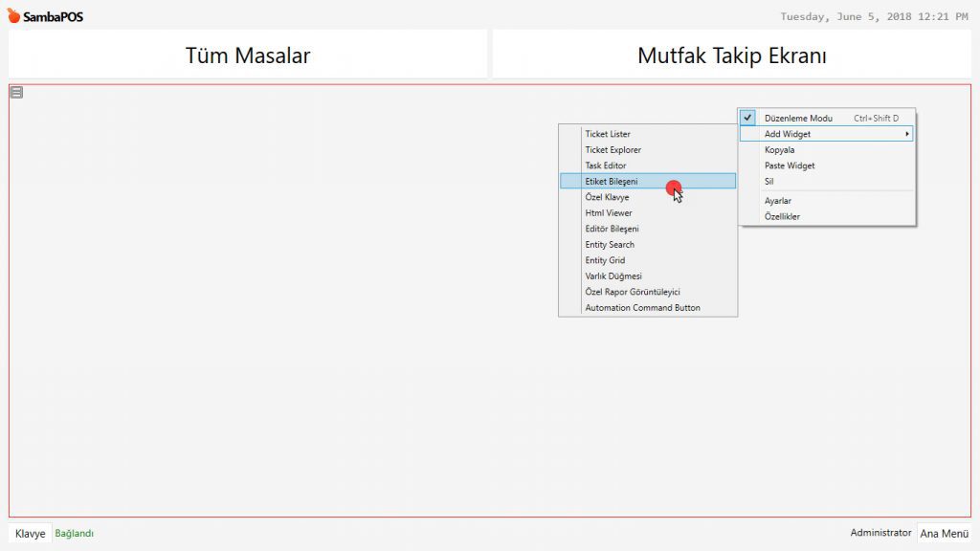
Task: Switch to Mutfak Takip Ekranı
Action: pyautogui.click(x=731, y=55)
